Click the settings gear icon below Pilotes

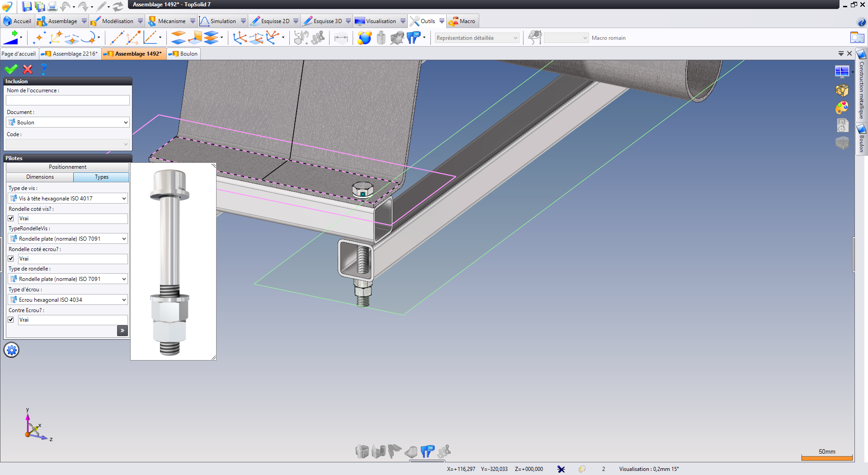(x=12, y=350)
